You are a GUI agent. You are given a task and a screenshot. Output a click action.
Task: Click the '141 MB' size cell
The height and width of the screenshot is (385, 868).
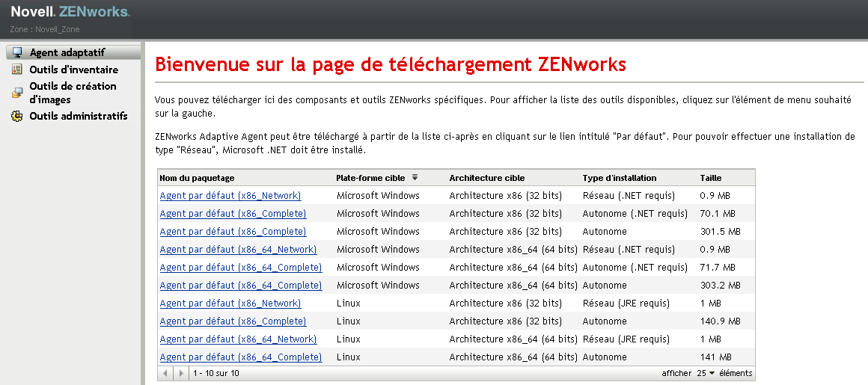pos(716,357)
